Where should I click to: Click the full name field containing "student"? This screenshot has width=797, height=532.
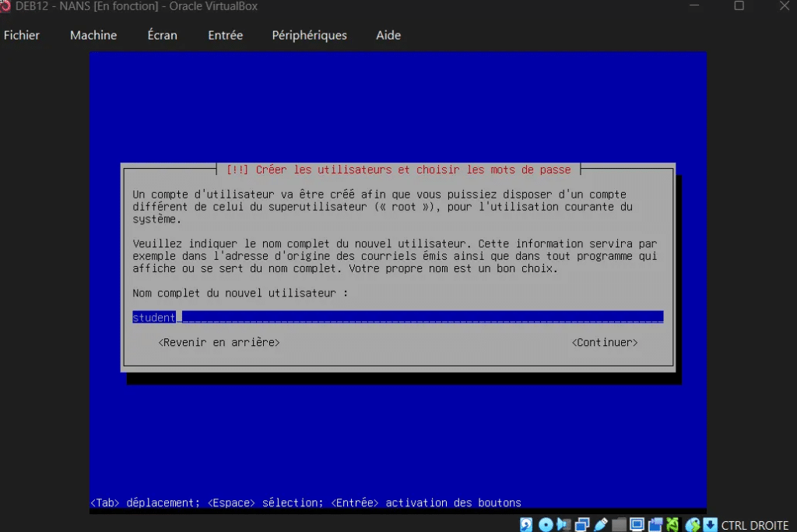pyautogui.click(x=397, y=317)
